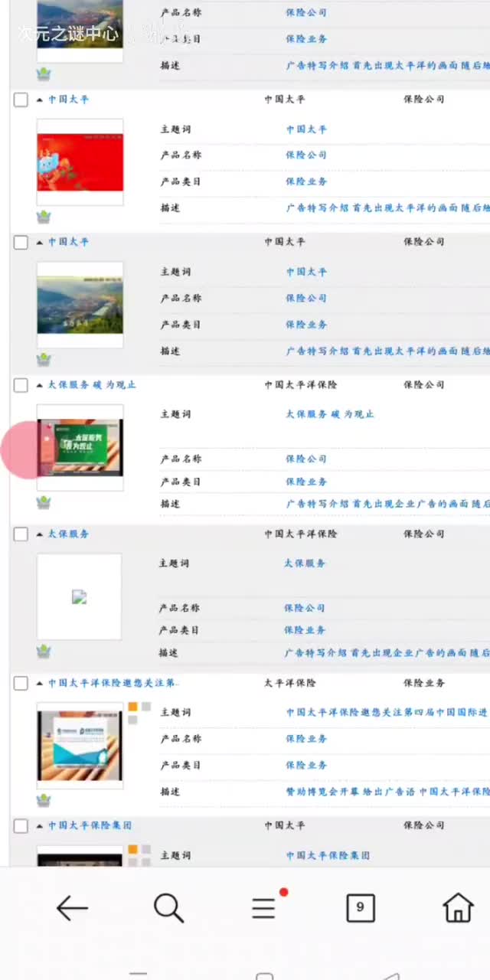Viewport: 490px width, 980px height.
Task: Tick checkbox for 中国太平洋保险邀您关注第 row
Action: coord(21,683)
